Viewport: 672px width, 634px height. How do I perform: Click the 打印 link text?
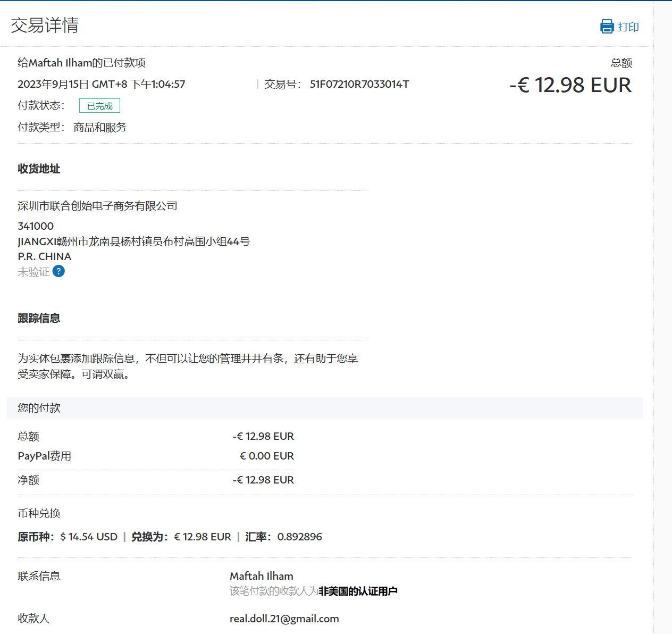pos(628,27)
